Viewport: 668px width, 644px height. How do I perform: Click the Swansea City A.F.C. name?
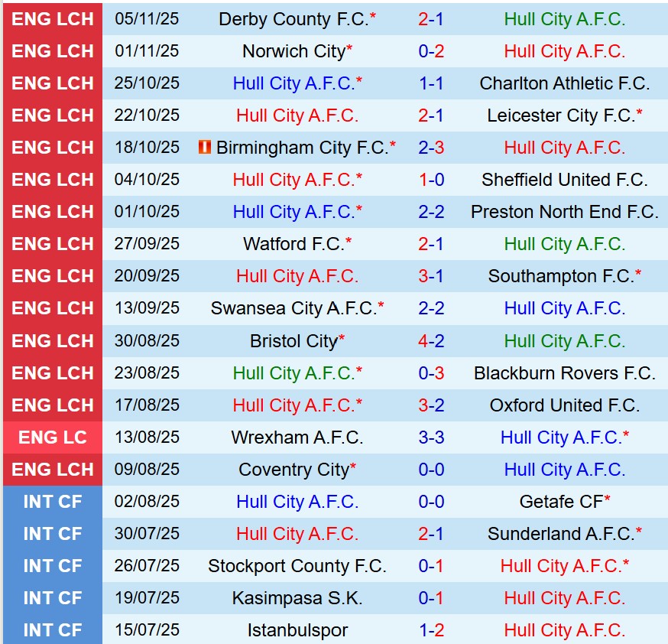point(293,308)
